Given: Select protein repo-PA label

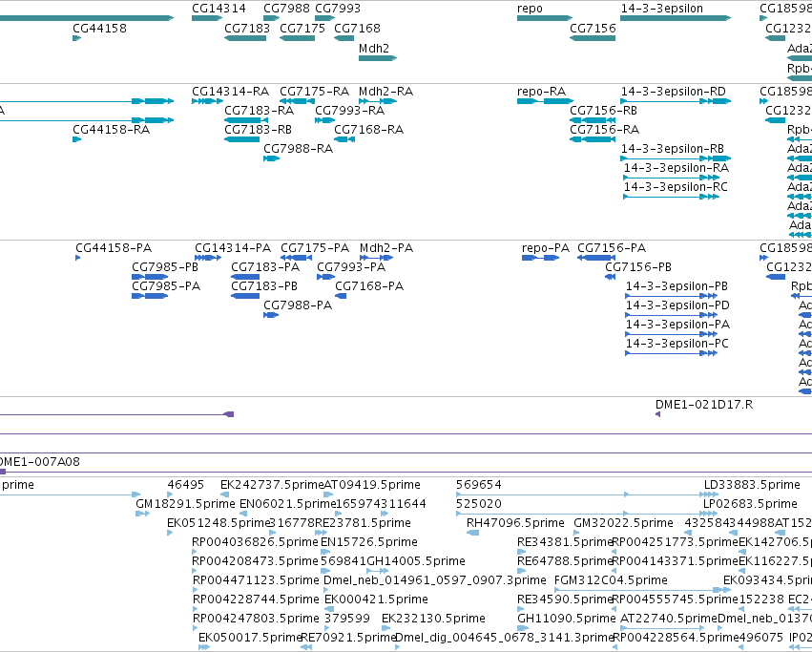Looking at the screenshot, I should (x=546, y=248).
